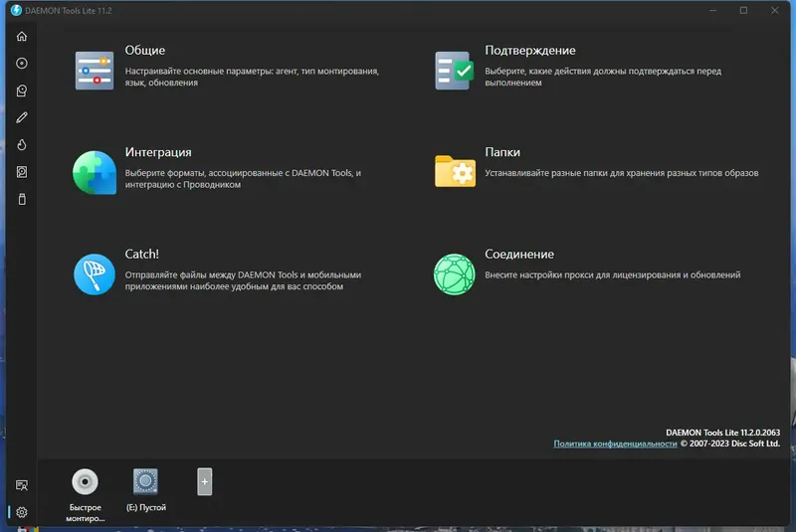Add a new virtual drive with plus
This screenshot has width=796, height=532.
coord(205,481)
